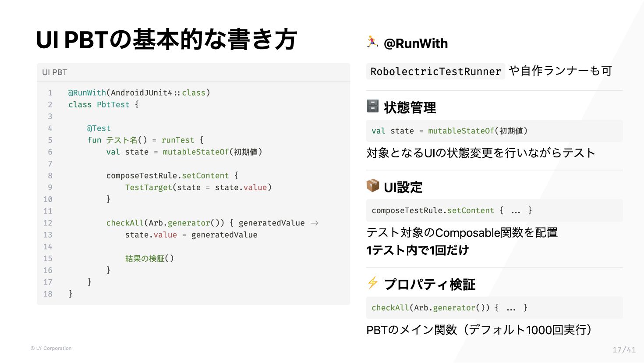Click the arrow symbol after generatedValue
The height and width of the screenshot is (363, 644).
click(x=314, y=223)
